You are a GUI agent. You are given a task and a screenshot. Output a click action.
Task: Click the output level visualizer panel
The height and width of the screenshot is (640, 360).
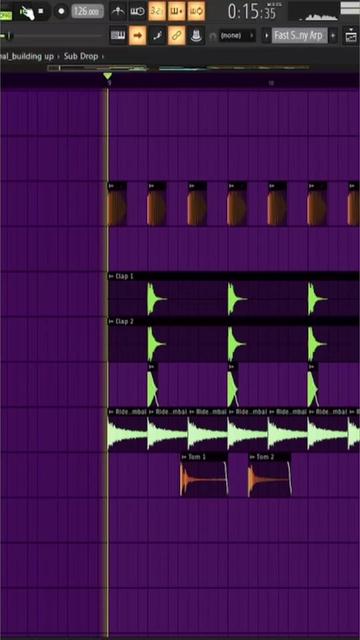[x=313, y=11]
